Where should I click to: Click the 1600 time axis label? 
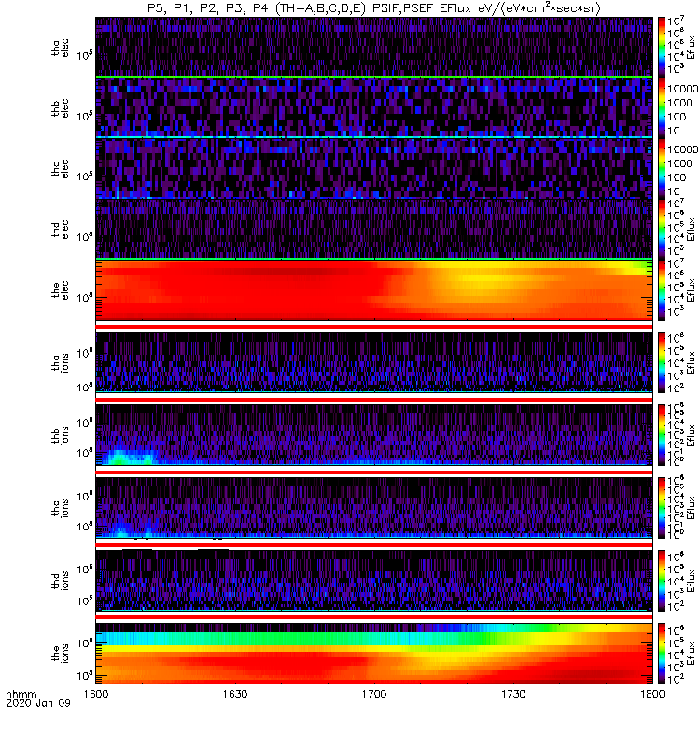pos(96,694)
